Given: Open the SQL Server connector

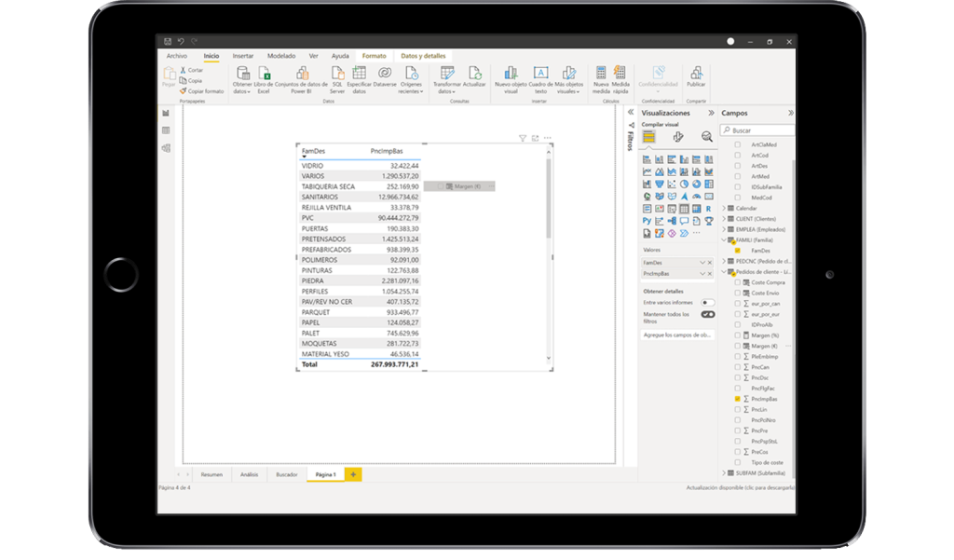Looking at the screenshot, I should click(x=336, y=75).
